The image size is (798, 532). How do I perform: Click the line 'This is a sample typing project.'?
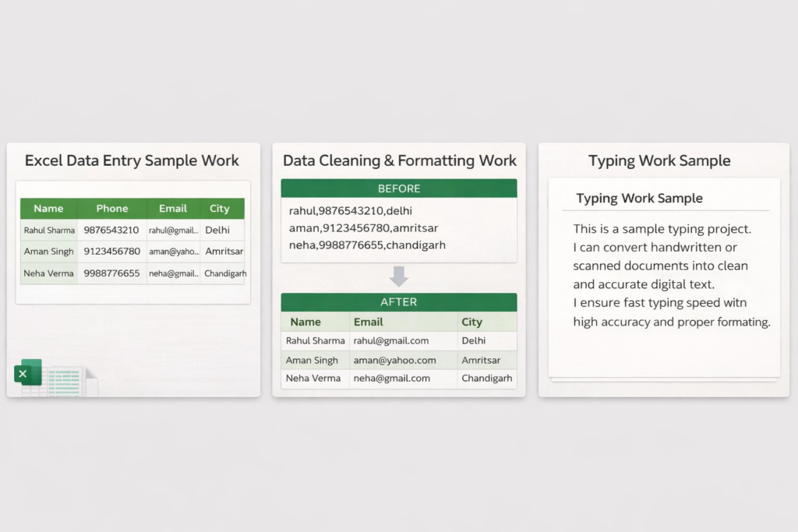pos(662,229)
